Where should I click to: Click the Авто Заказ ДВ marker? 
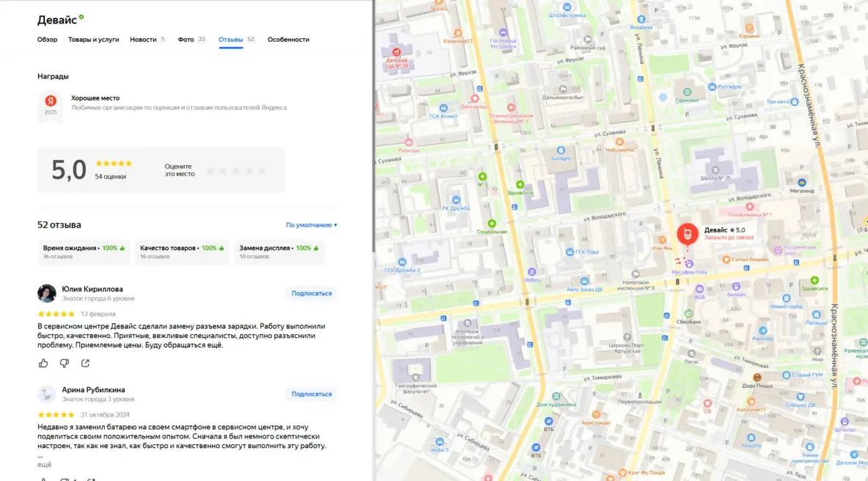[584, 281]
